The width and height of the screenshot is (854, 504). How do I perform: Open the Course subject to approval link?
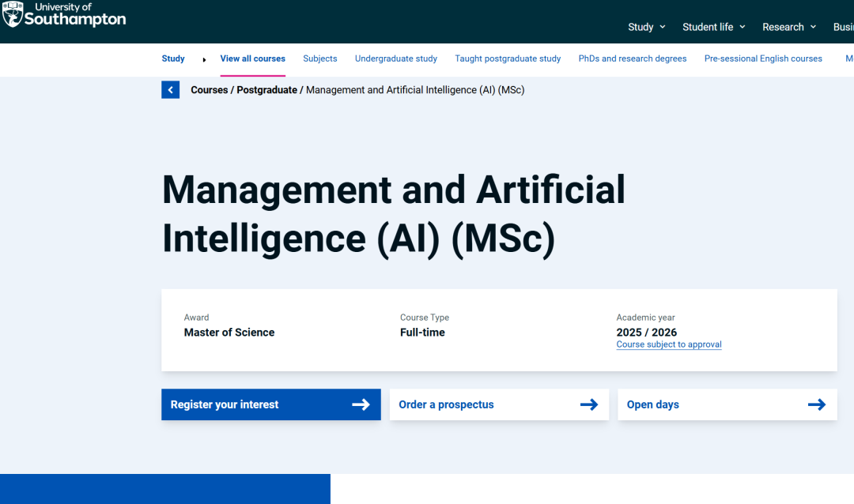pyautogui.click(x=669, y=344)
